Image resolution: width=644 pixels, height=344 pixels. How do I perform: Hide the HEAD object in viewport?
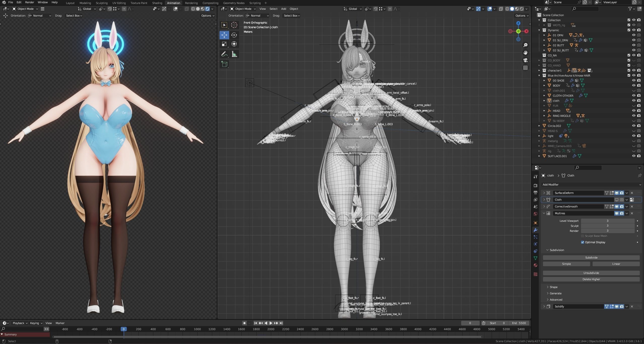(634, 111)
